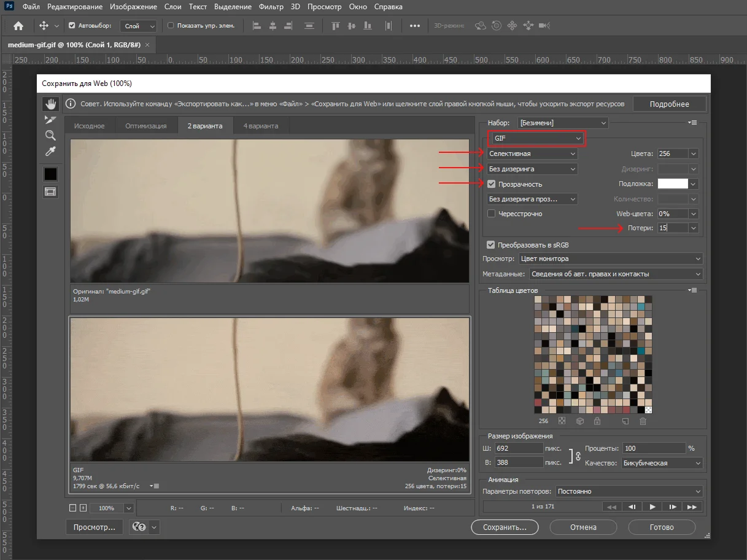Toggle slices visibility icon

click(50, 192)
